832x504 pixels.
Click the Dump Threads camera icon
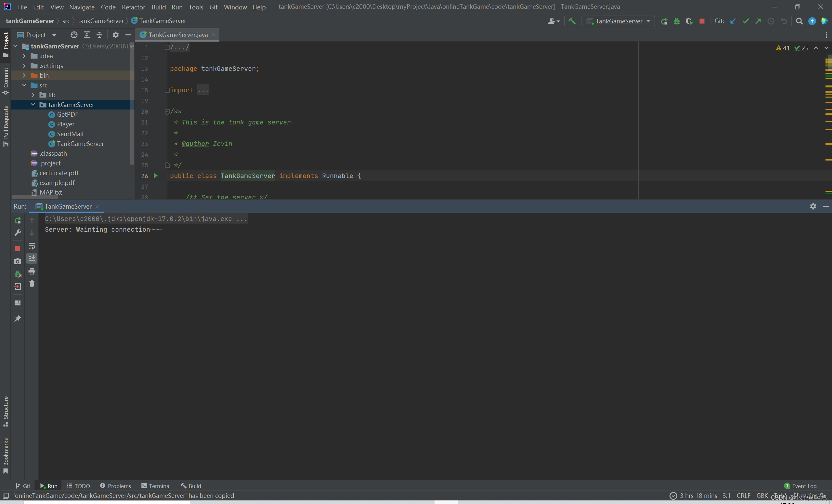pyautogui.click(x=18, y=261)
